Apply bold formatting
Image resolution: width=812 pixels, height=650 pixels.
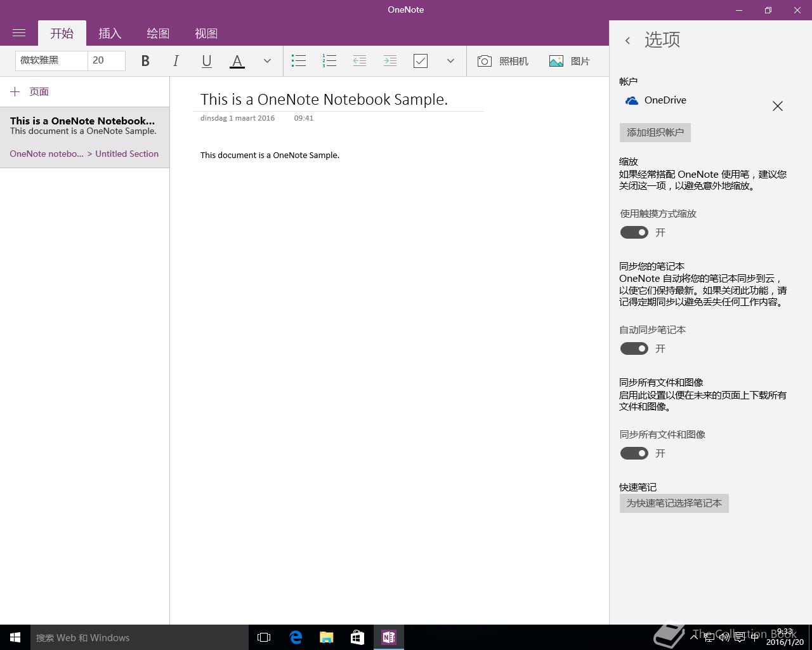[145, 61]
